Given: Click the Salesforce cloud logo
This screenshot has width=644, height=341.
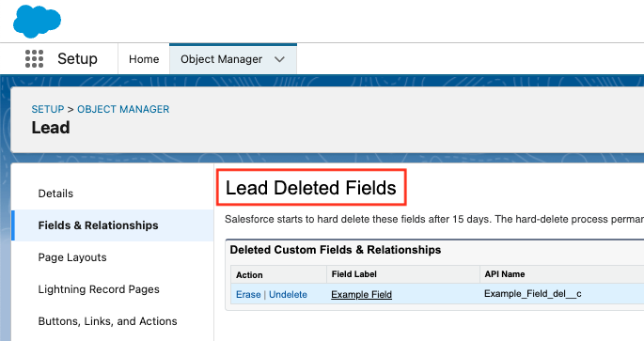Looking at the screenshot, I should point(37,22).
